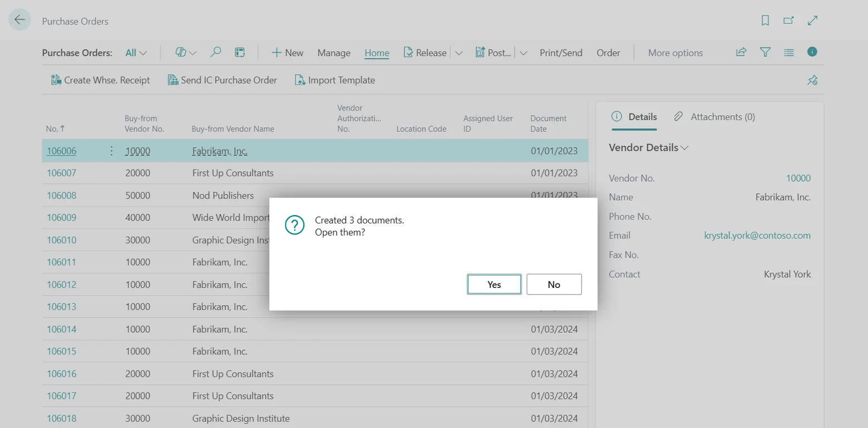Toggle the filter pane funnel icon

coord(765,52)
